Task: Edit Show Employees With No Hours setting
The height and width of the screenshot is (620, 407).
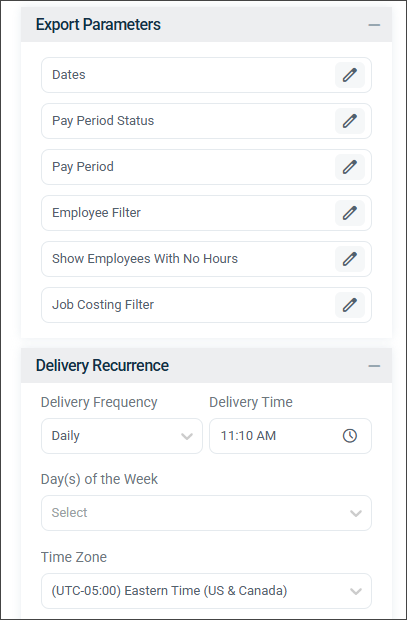Action: (x=350, y=259)
